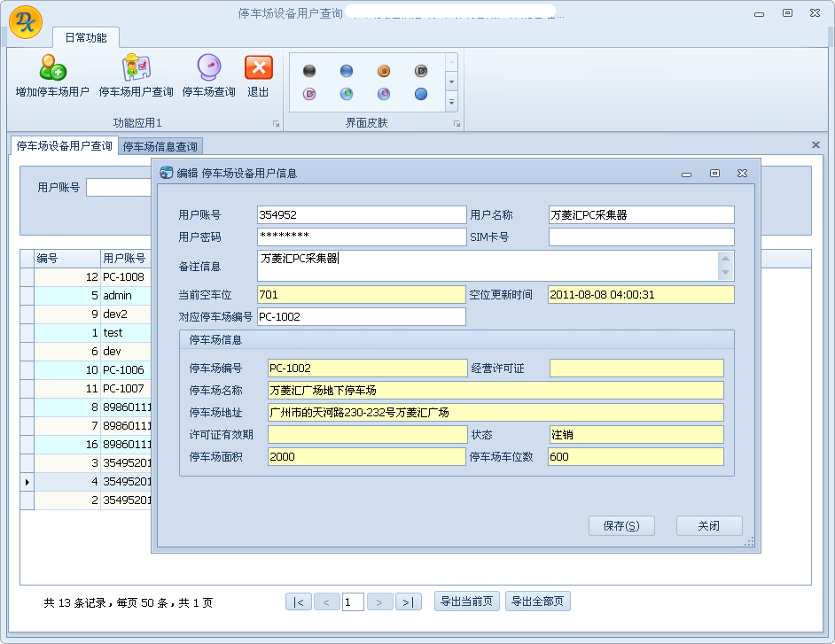Click the 对应停车场编号 field
Viewport: 835px width, 644px height.
click(x=362, y=316)
